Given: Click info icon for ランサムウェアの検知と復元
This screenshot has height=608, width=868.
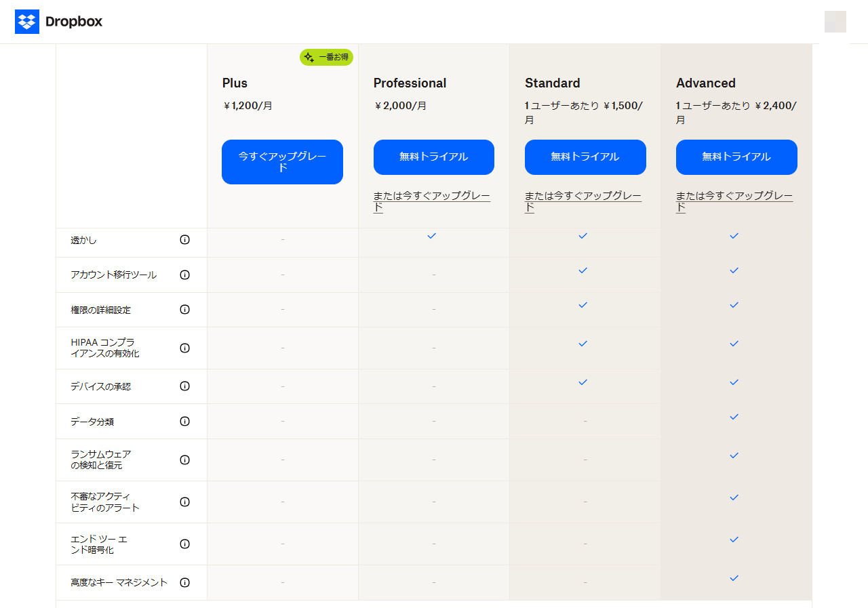Looking at the screenshot, I should 184,460.
